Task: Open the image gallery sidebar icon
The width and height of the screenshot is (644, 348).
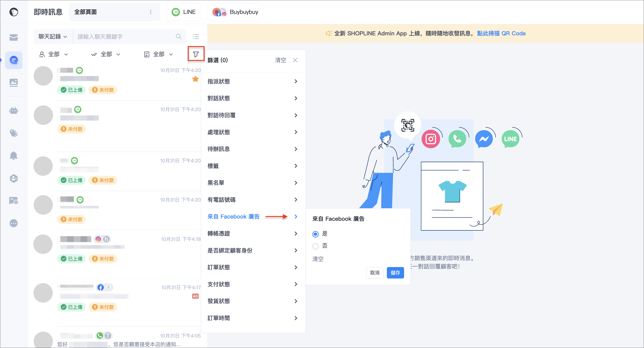Action: coord(13,82)
